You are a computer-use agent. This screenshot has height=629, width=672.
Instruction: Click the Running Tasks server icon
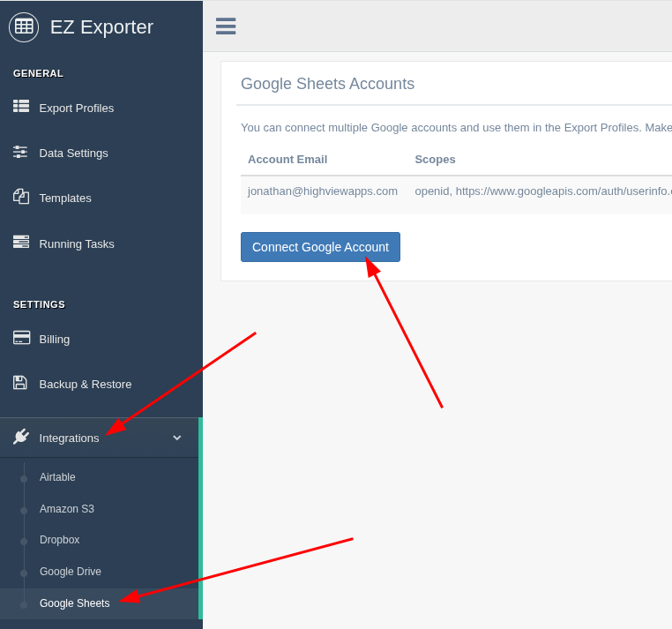[x=21, y=242]
